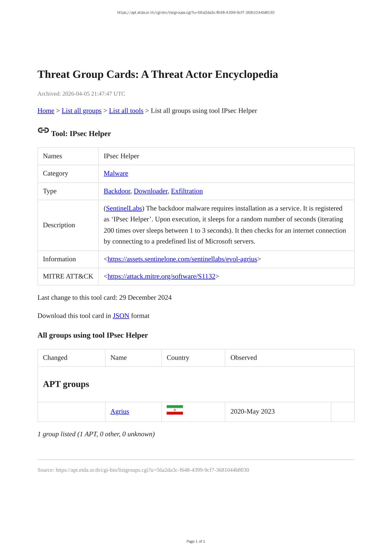Click the Iran flag icon
Image resolution: width=392 pixels, height=554 pixels.
click(x=175, y=410)
